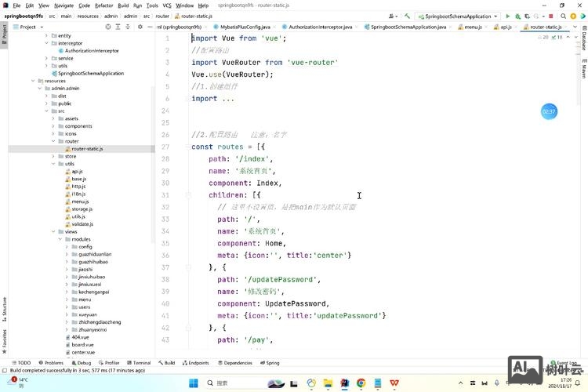
Task: Open the Terminal tool window button
Action: coord(140,363)
